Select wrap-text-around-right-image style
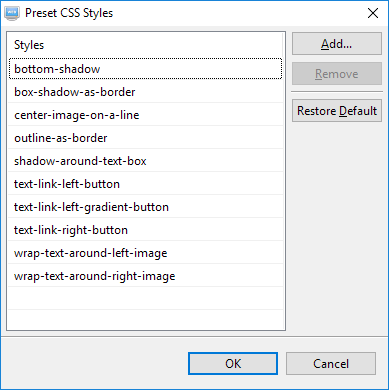Image resolution: width=389 pixels, height=390 pixels. 145,276
